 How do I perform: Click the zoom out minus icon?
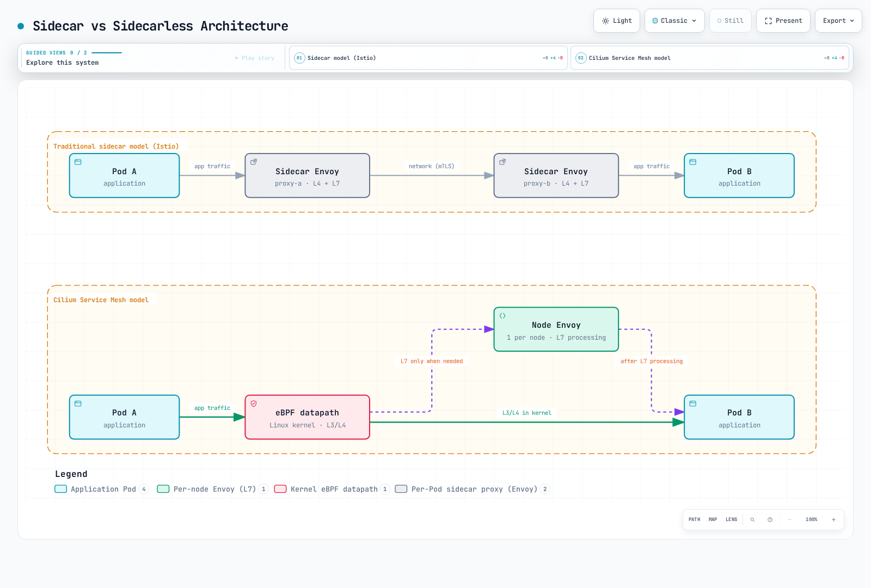tap(789, 519)
